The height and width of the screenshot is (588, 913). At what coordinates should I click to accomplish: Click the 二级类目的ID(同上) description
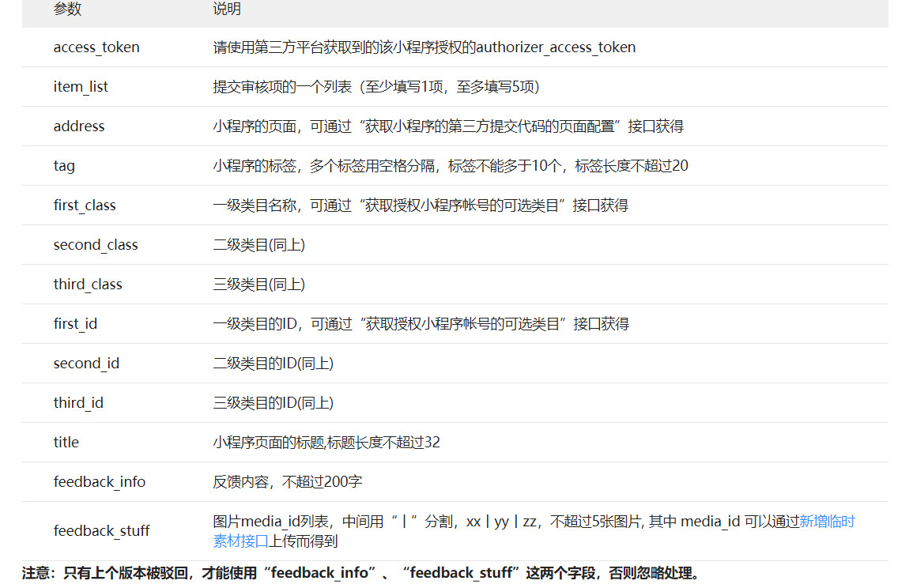273,364
